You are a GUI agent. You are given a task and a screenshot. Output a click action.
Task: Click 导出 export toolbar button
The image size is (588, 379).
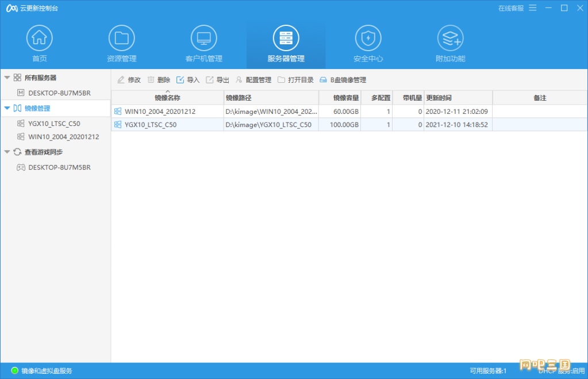[217, 80]
